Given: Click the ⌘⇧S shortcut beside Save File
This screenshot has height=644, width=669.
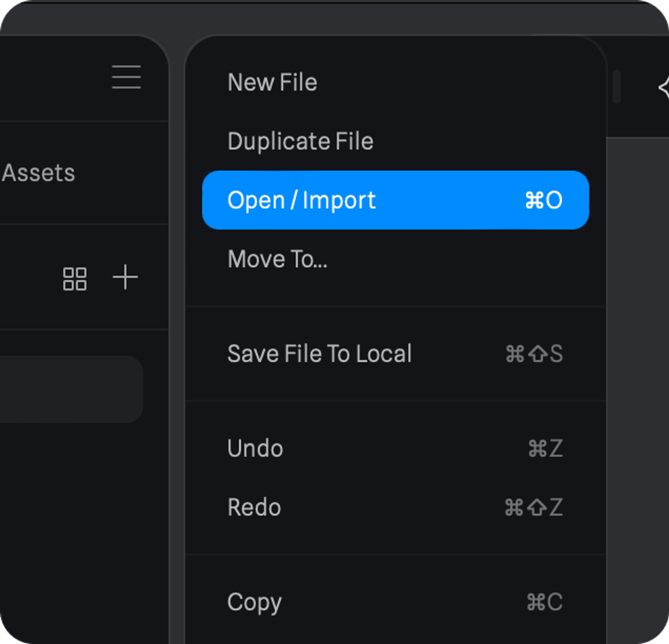Looking at the screenshot, I should click(x=534, y=354).
